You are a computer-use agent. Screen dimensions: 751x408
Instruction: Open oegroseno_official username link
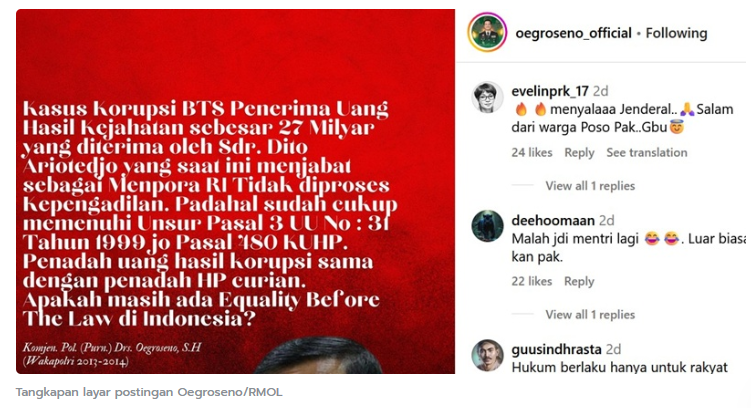click(x=573, y=33)
